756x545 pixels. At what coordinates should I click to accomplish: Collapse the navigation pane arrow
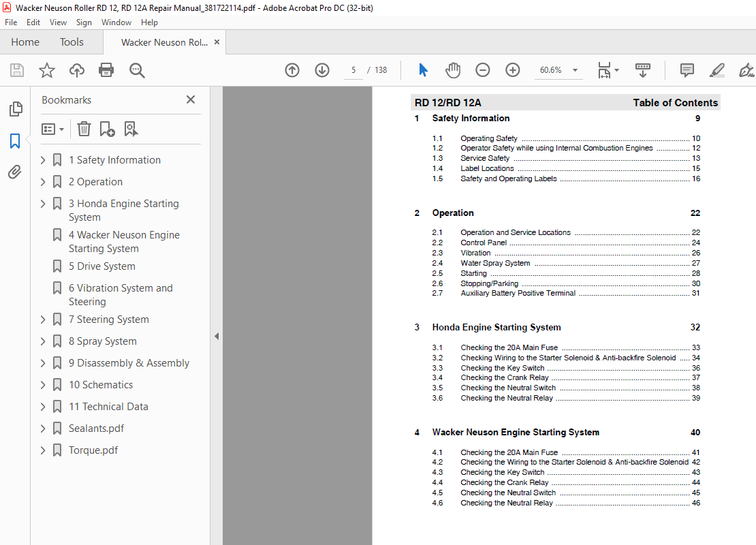click(x=217, y=336)
